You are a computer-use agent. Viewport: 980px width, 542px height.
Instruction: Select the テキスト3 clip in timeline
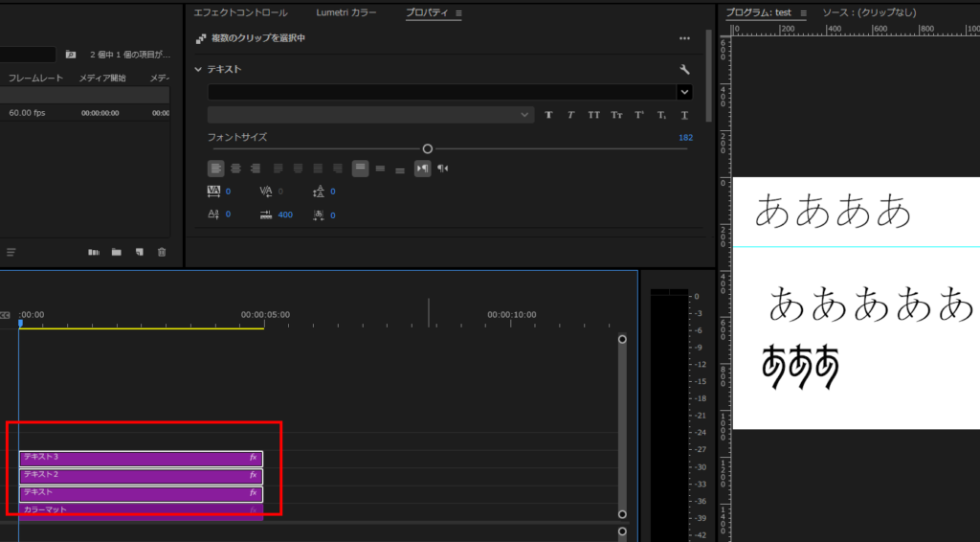(x=134, y=458)
